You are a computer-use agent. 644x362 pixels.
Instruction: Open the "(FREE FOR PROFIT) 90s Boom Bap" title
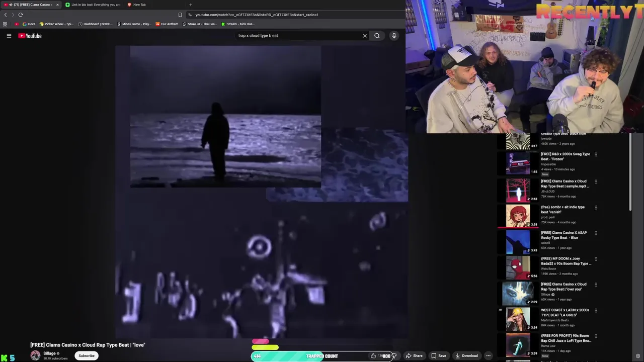(x=566, y=338)
